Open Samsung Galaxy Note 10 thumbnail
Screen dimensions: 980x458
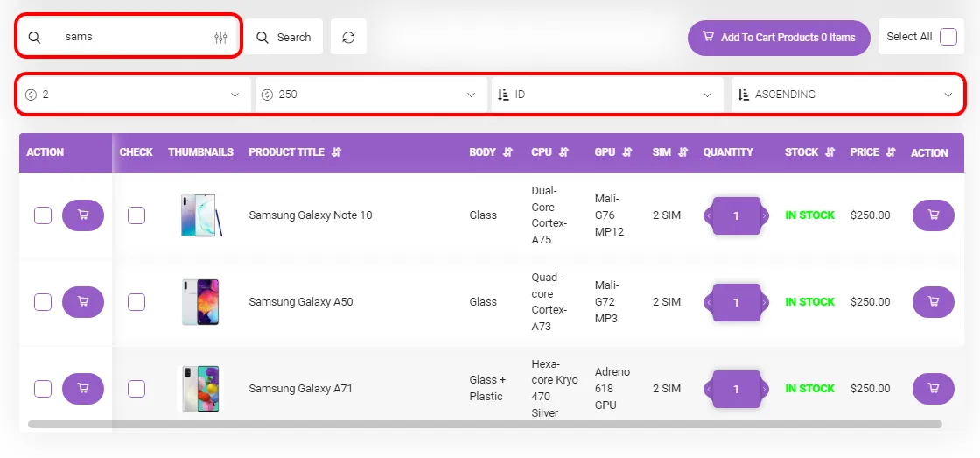pos(200,215)
